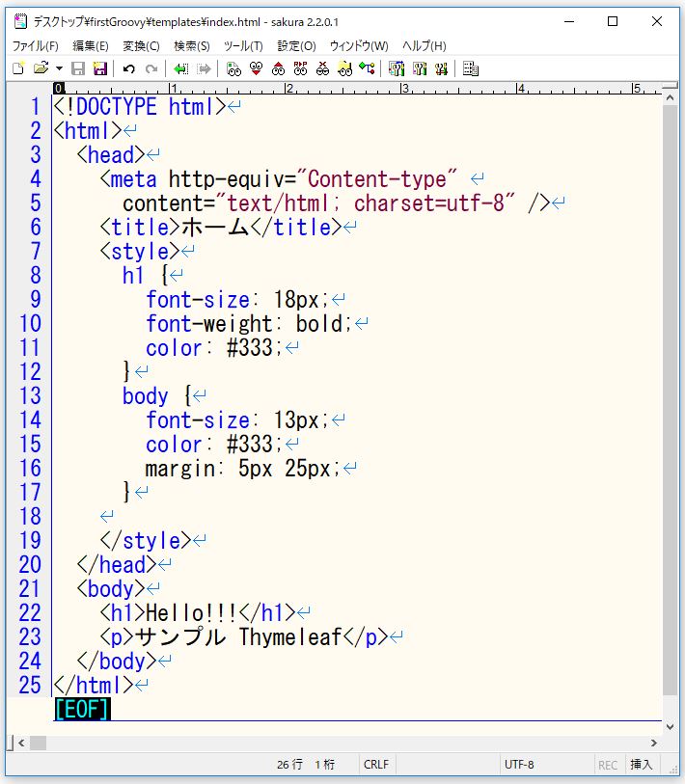Open the common settings icon
This screenshot has height=784, width=685.
tap(441, 68)
